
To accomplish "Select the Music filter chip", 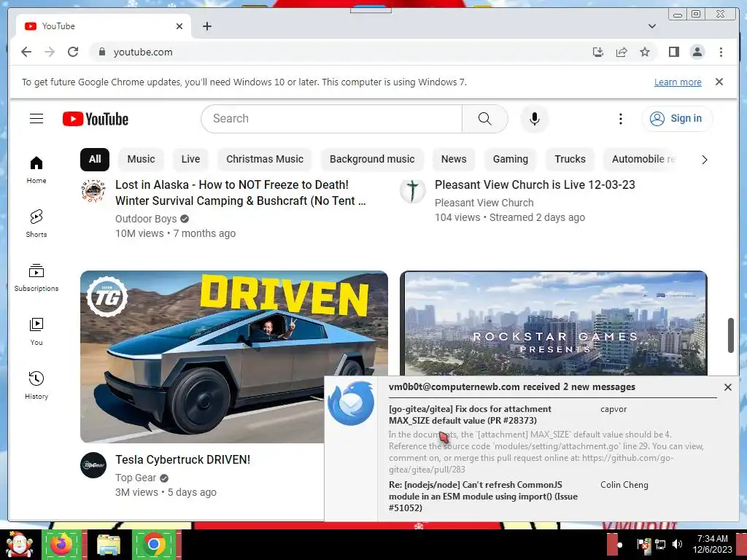I will point(141,159).
